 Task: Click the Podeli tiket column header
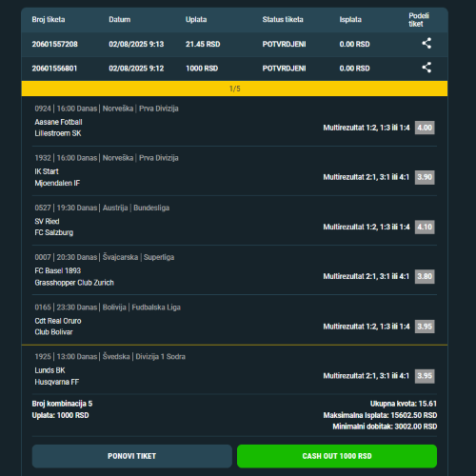tap(419, 20)
